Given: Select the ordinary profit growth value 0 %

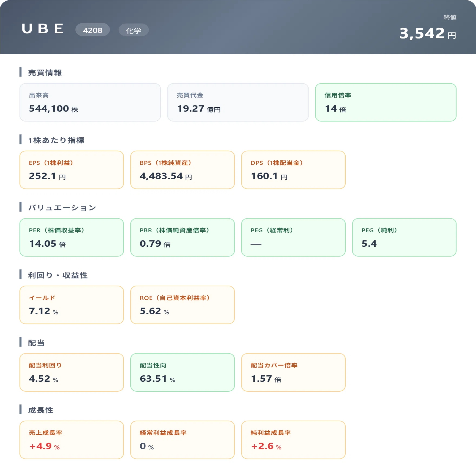Looking at the screenshot, I should [x=147, y=446].
